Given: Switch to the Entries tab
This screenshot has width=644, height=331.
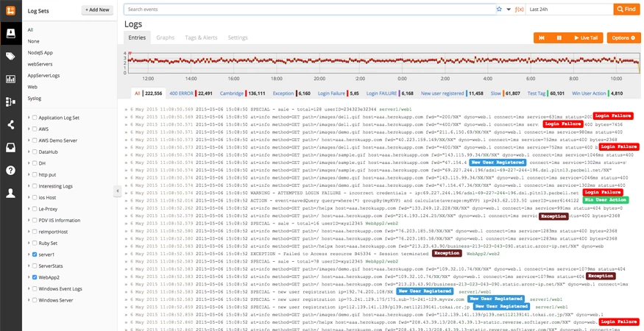Looking at the screenshot, I should click(137, 38).
